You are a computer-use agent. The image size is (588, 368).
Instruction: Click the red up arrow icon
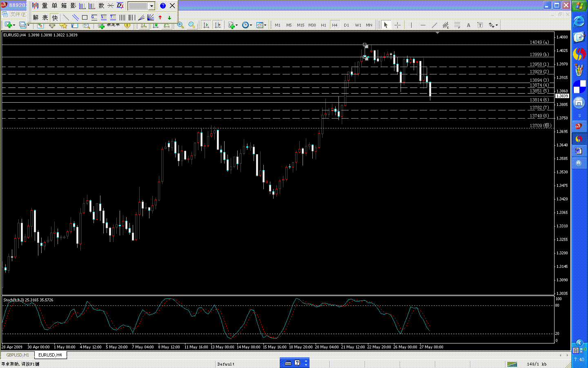(x=160, y=18)
